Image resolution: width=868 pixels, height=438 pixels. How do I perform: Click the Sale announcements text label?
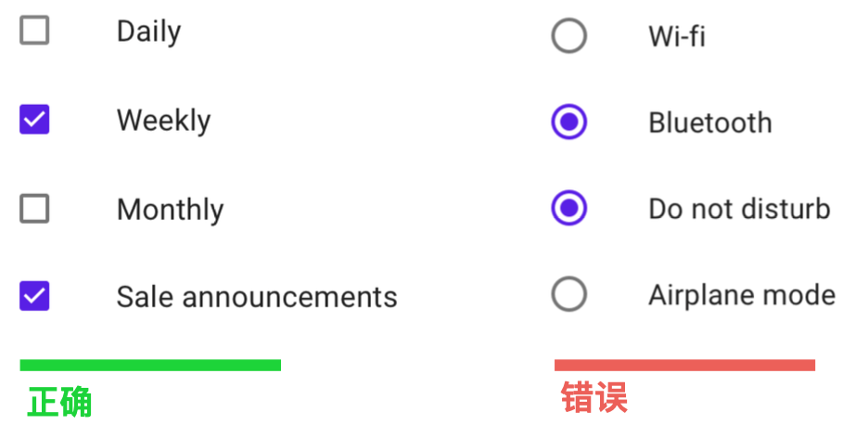pyautogui.click(x=257, y=297)
